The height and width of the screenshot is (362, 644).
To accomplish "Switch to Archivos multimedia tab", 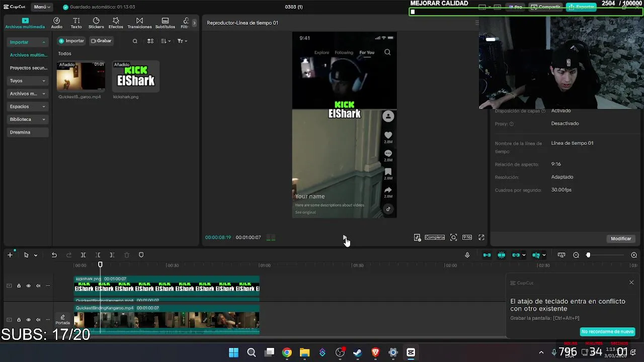I will coord(25,23).
